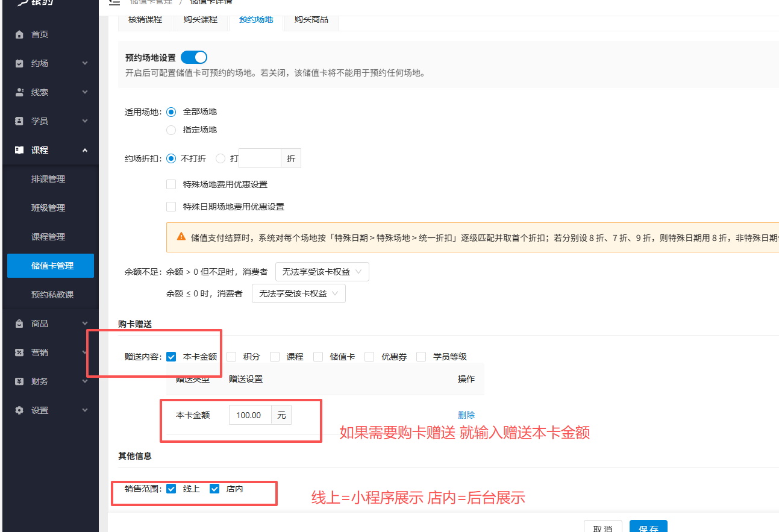The image size is (779, 532).
Task: Click the hamburger menu icon near breadcrumb
Action: click(114, 1)
